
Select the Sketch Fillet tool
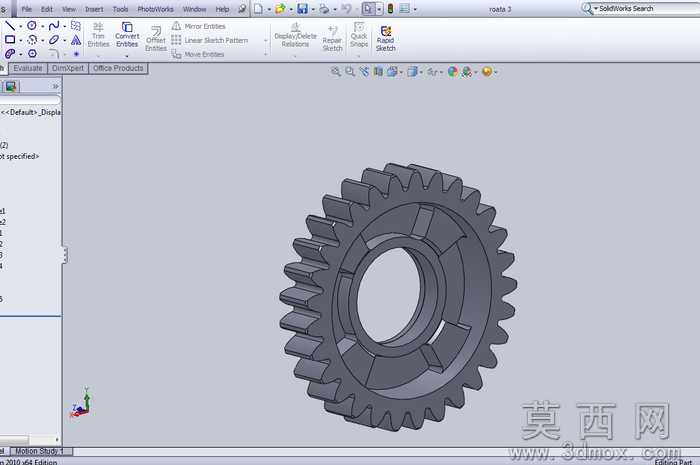click(54, 54)
